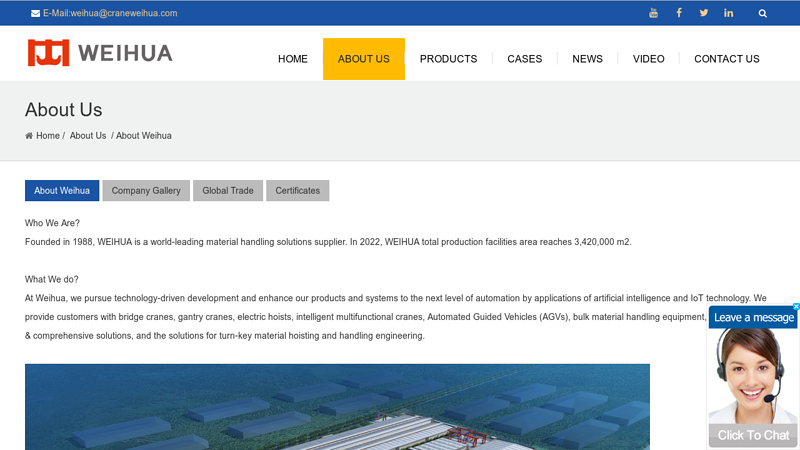Click the Click To Chat button
This screenshot has width=800, height=450.
point(753,435)
